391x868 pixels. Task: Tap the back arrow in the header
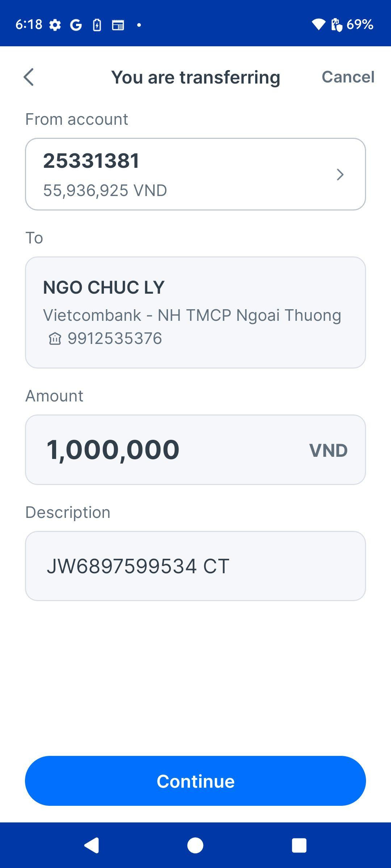(x=29, y=77)
